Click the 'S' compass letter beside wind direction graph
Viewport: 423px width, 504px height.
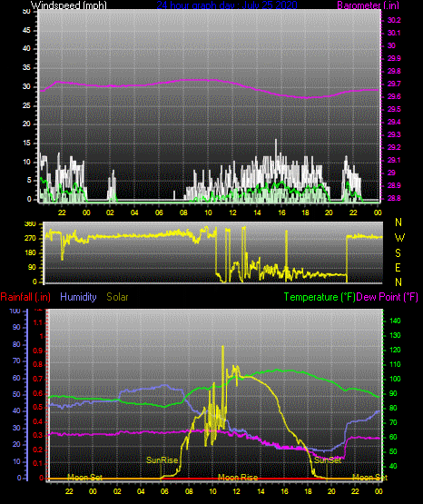point(398,253)
